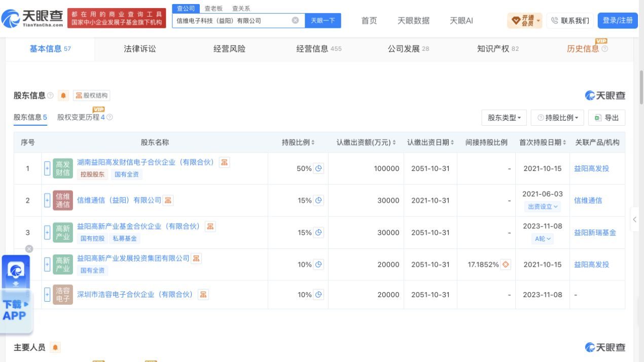Expand the row of 益阳高新产业发展投资集团有限公司

[x=47, y=264]
